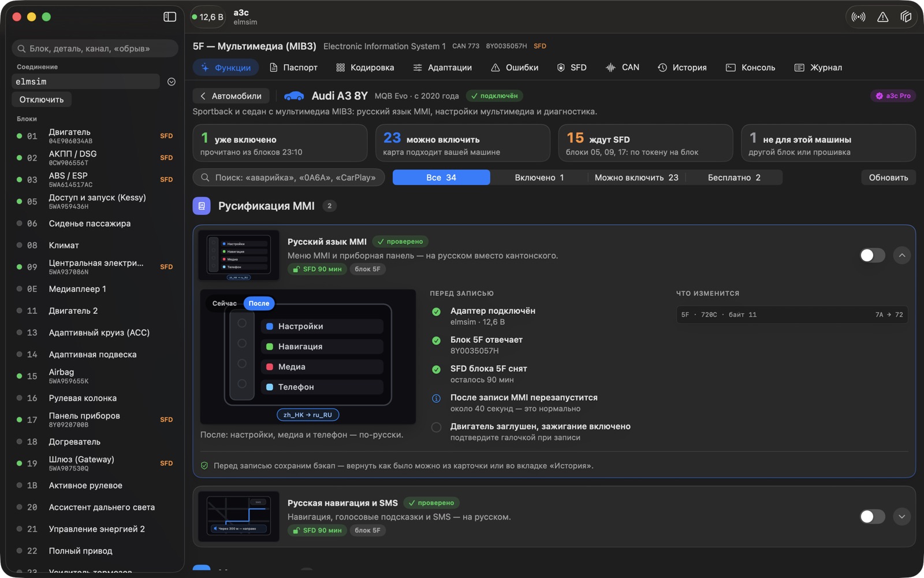The image size is (924, 578).
Task: Collapse the Русский язык MMI card
Action: [x=902, y=255]
